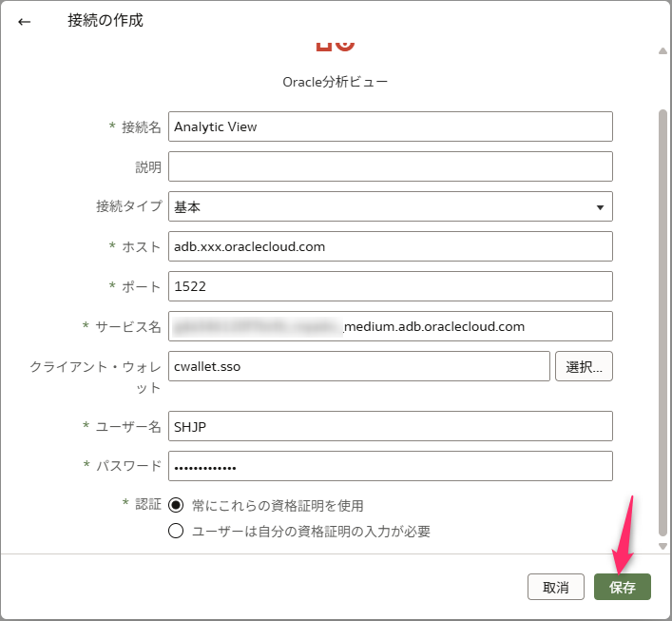Click the scrollbar down arrow
Screen dimensions: 672x621
(x=663, y=547)
